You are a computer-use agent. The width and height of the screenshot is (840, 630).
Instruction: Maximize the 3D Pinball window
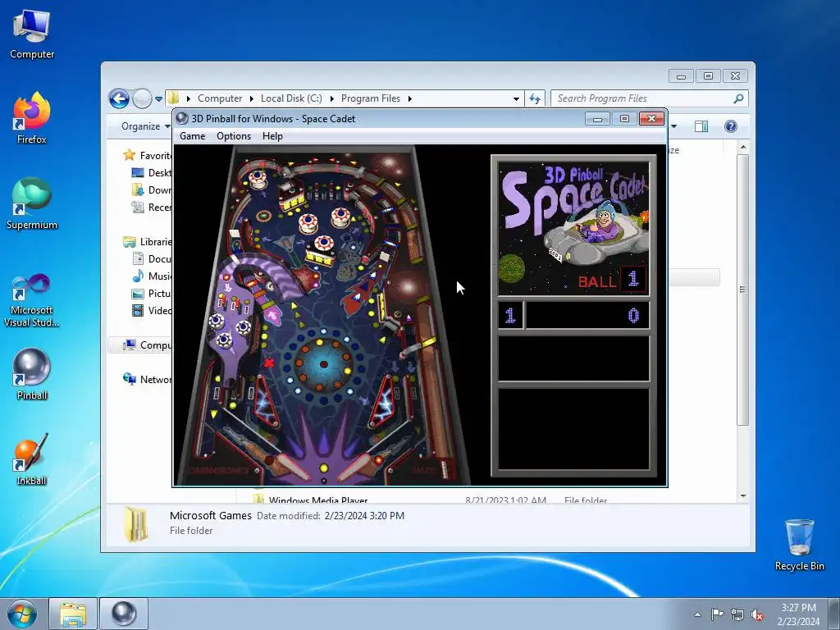click(624, 118)
